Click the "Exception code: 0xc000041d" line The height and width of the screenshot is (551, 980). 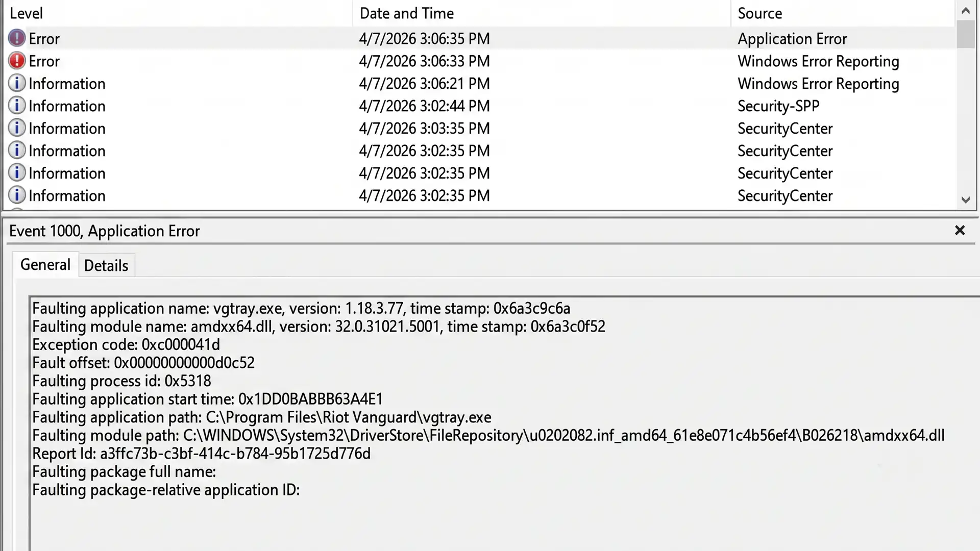tap(126, 345)
